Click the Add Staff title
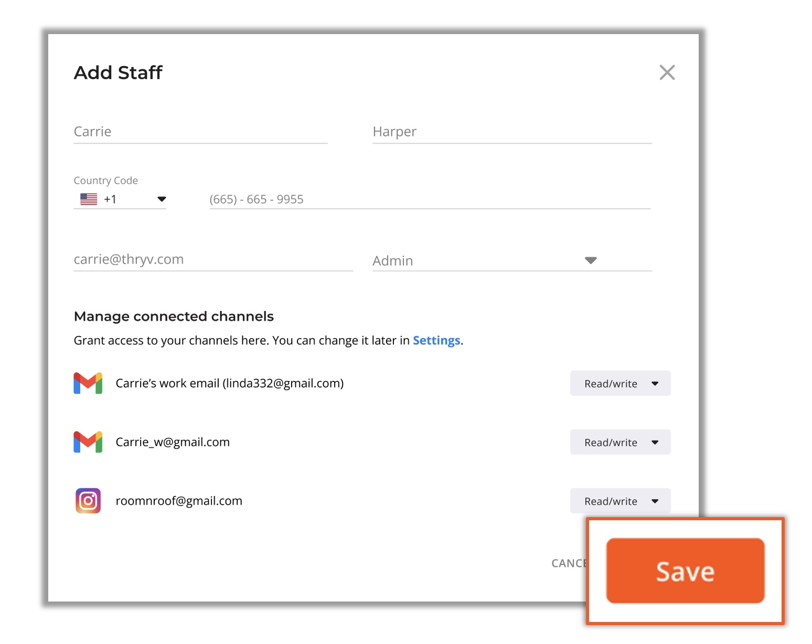812x644 pixels. point(118,72)
